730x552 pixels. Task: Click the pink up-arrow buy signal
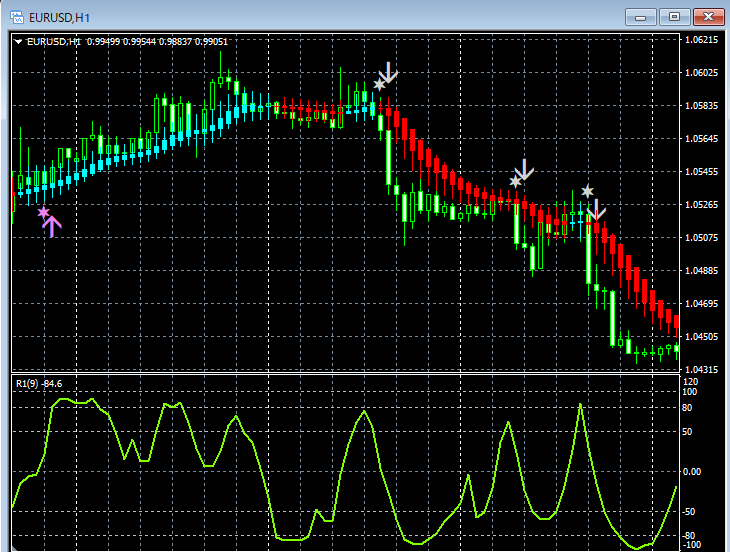click(x=52, y=226)
